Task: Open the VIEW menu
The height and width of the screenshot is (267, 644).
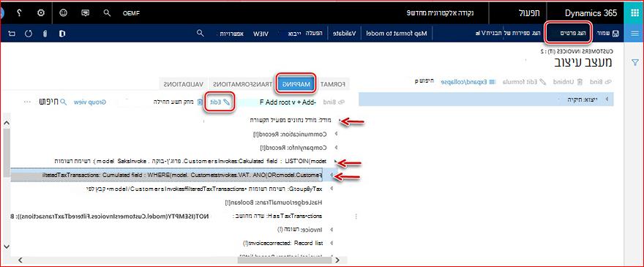Action: 261,33
